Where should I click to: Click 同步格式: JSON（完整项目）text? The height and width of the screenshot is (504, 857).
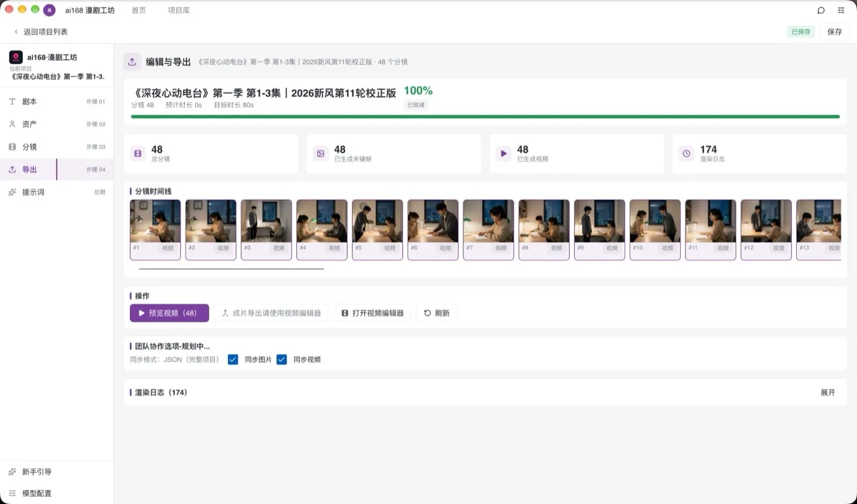tap(175, 360)
